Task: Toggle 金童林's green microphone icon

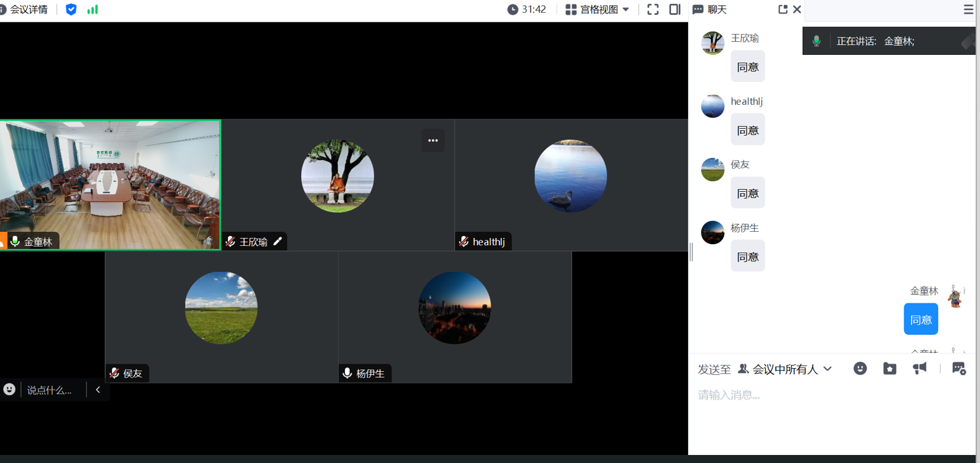Action: [15, 242]
